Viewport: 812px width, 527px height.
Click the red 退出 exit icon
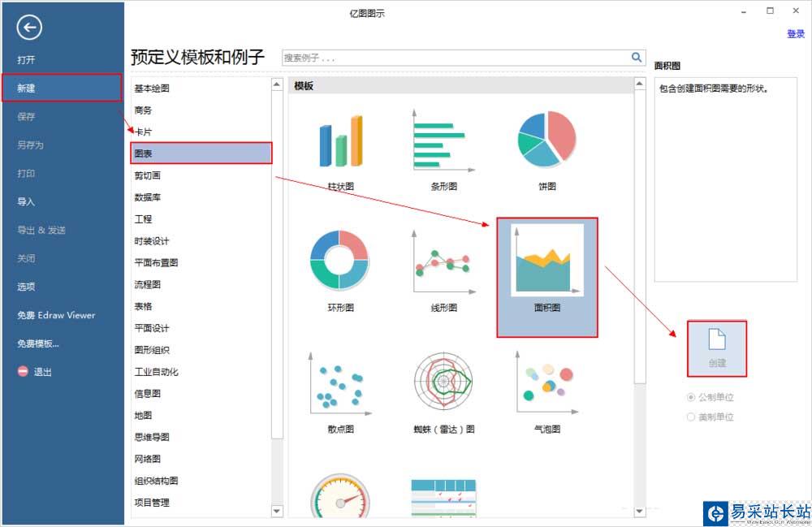tap(23, 371)
